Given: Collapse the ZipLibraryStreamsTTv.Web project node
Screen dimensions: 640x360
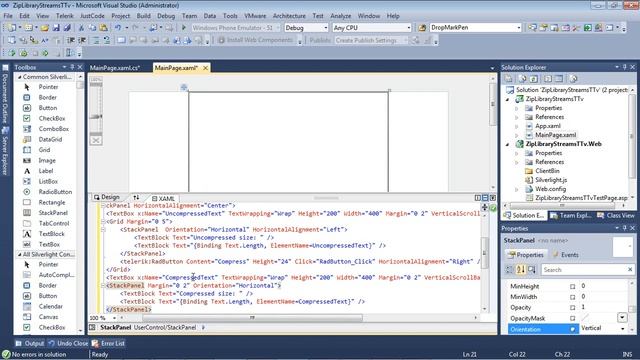Looking at the screenshot, I should (508, 144).
